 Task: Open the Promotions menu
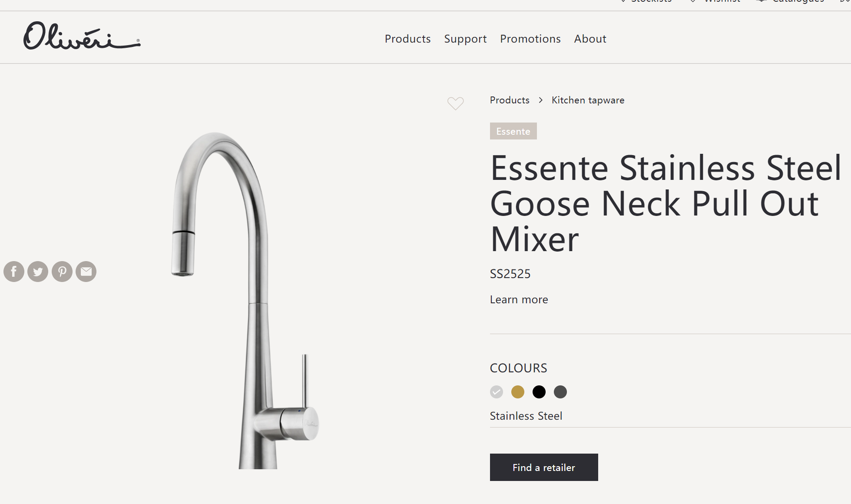point(530,39)
